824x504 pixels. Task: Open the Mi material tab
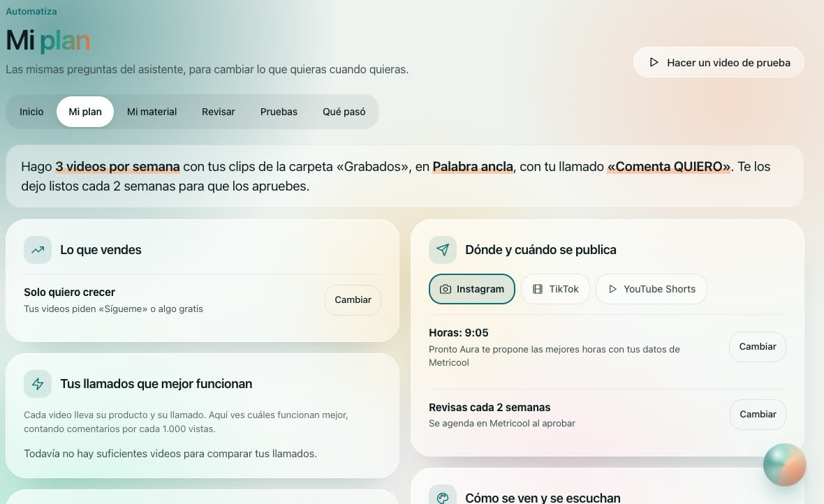coord(152,112)
